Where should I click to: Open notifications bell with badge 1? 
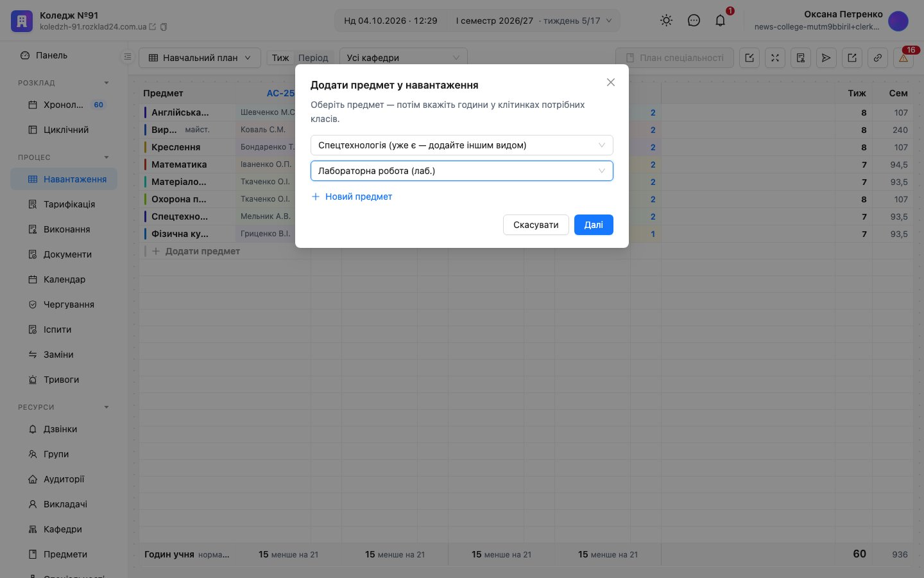pos(721,21)
